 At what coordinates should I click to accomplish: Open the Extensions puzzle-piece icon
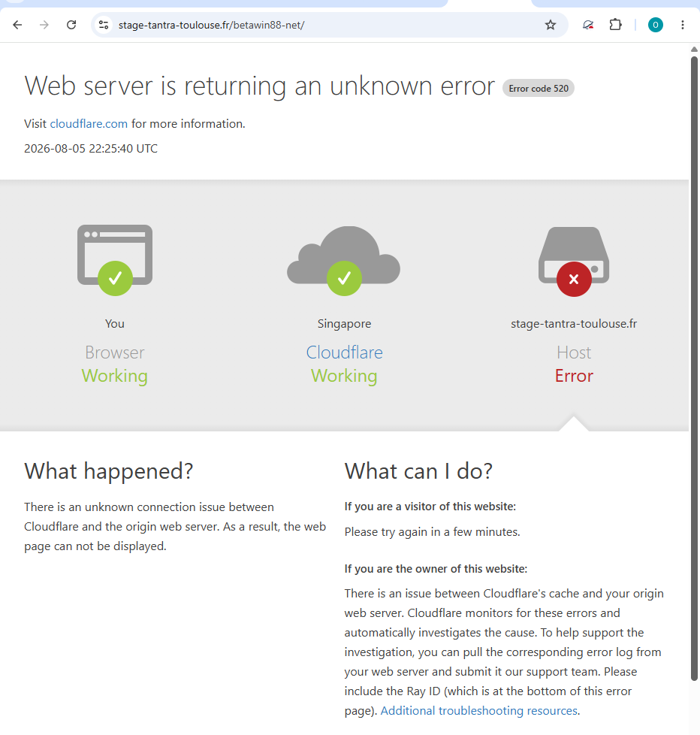pos(615,25)
